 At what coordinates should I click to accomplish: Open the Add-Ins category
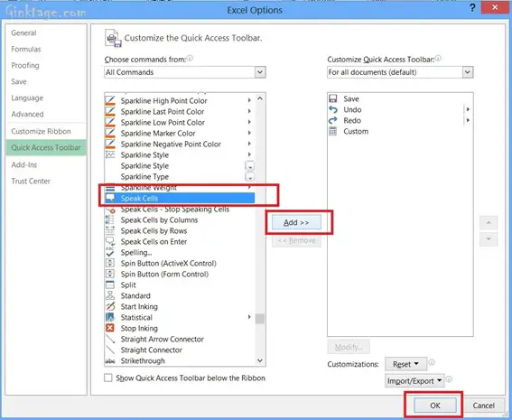point(23,164)
